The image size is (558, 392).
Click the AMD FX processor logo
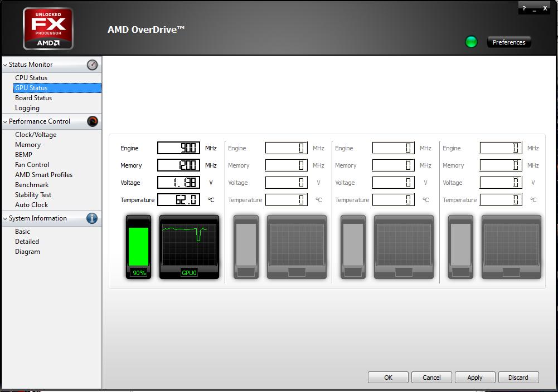48,28
